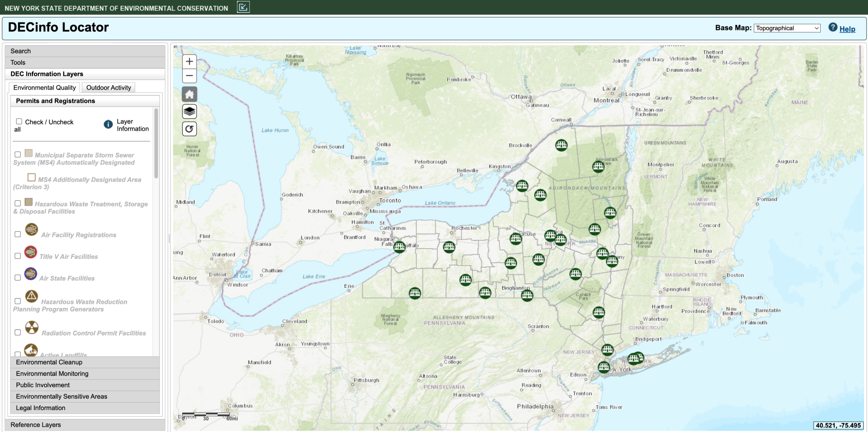Select the marker on Adirondack Park label
Screen dimensions: 868x432
click(598, 166)
